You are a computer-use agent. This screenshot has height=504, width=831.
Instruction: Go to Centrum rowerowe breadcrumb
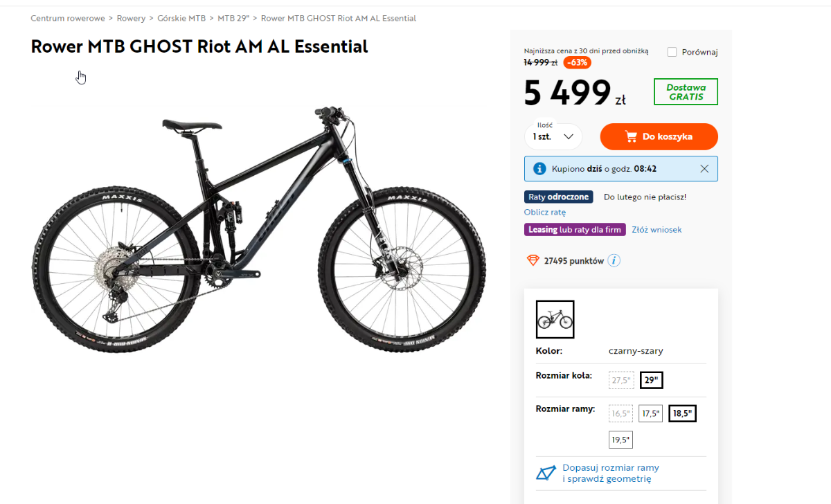[68, 18]
